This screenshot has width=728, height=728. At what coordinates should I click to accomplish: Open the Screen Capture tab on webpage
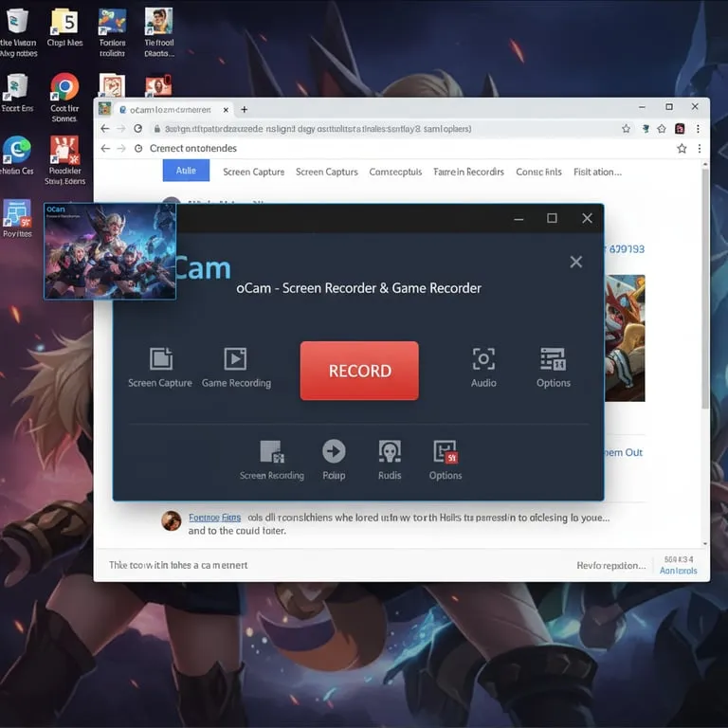(x=253, y=172)
